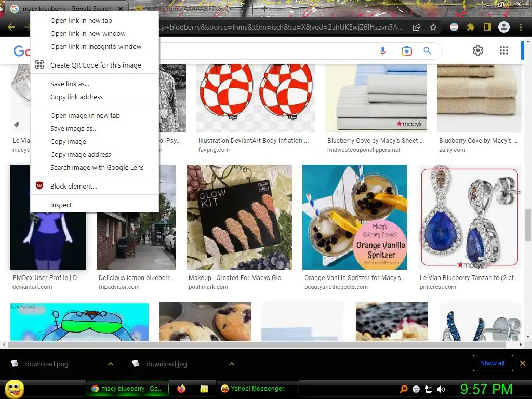
Task: Close the macy blueberry search tab
Action: (121, 8)
